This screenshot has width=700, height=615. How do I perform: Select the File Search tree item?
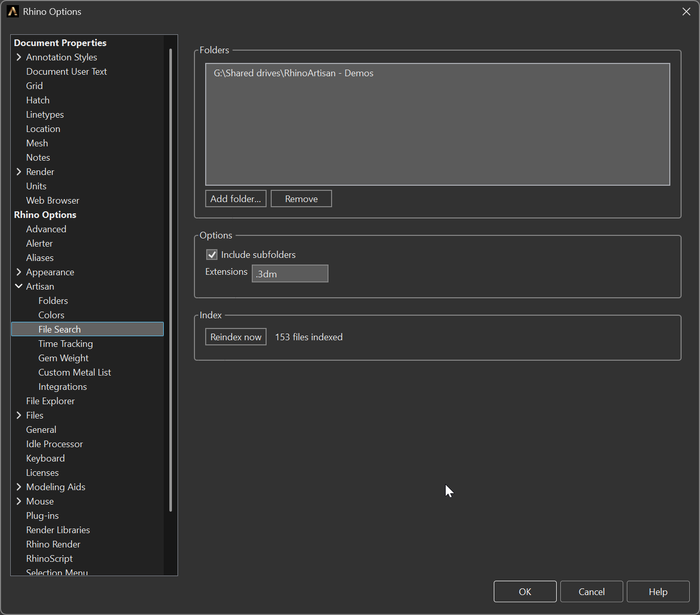(87, 330)
